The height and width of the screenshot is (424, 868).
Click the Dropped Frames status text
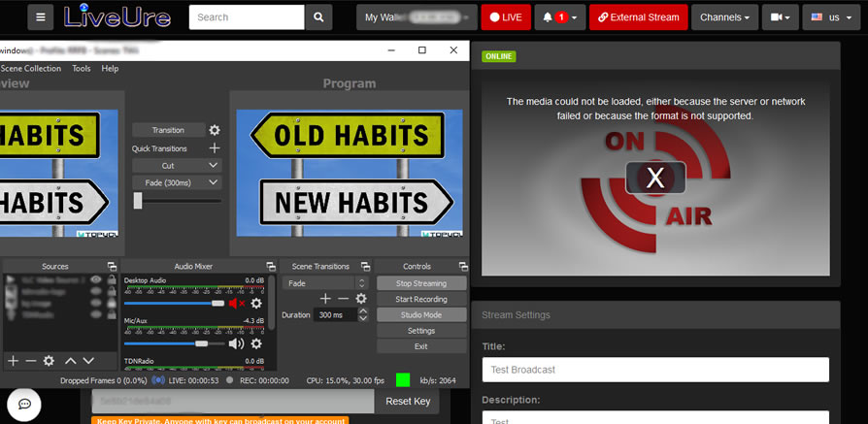[x=104, y=381]
